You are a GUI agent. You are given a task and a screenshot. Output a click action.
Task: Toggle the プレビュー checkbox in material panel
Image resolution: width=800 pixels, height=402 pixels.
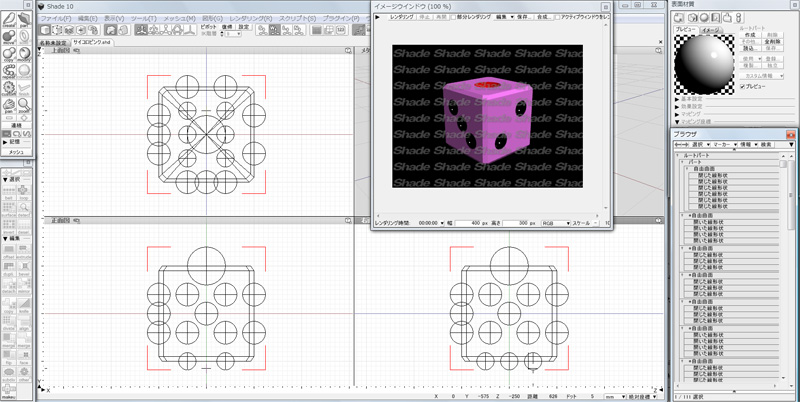[742, 87]
